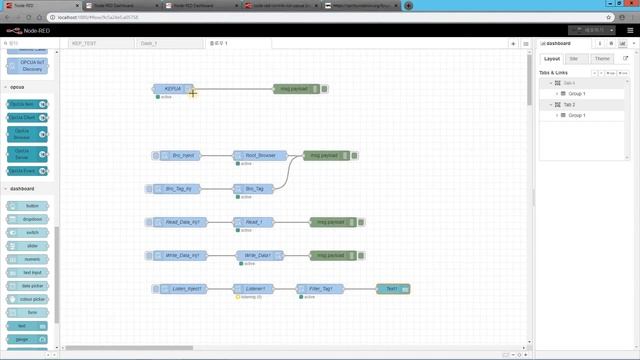Image resolution: width=640 pixels, height=360 pixels.
Task: Pick the dashboard text input palette node
Action: [x=27, y=272]
